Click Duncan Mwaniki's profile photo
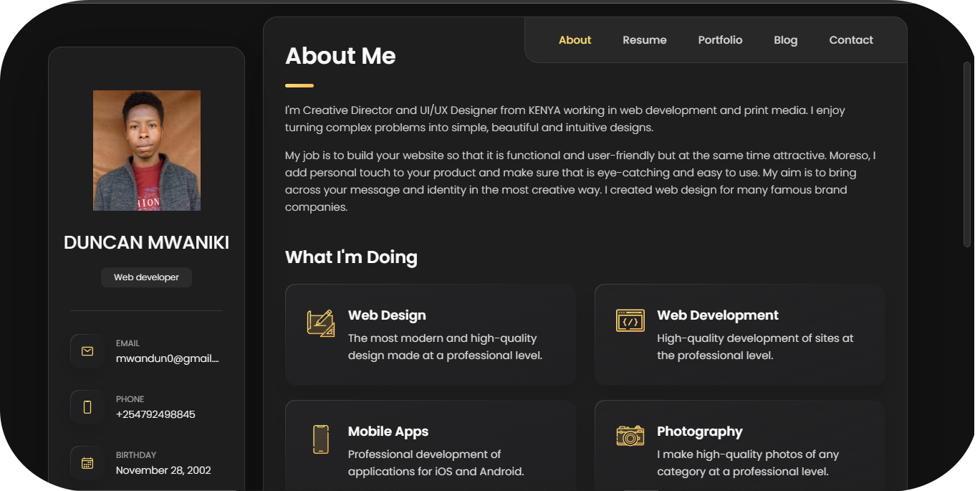 tap(147, 151)
